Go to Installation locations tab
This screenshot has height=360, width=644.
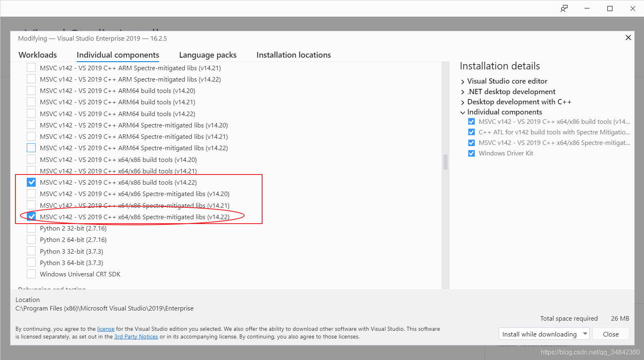click(x=293, y=55)
